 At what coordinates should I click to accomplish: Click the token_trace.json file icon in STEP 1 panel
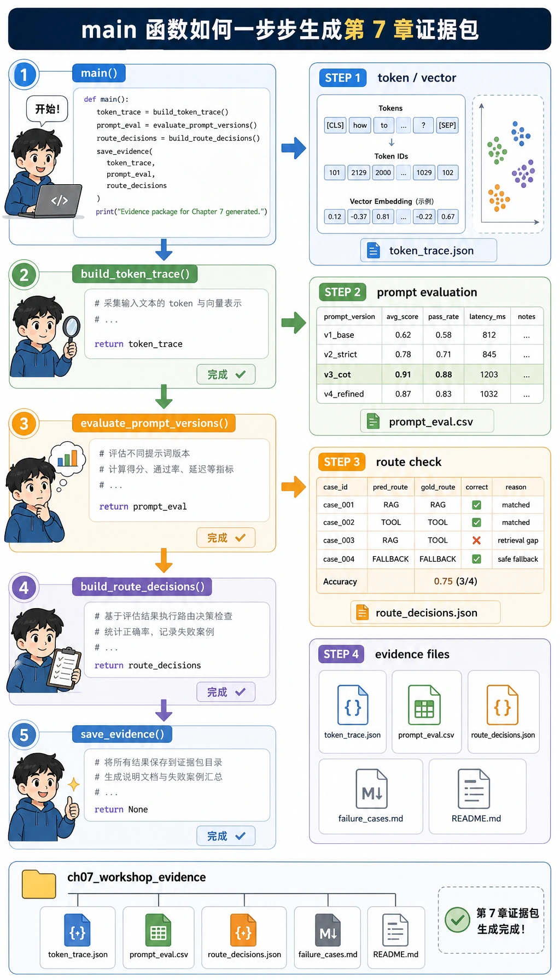373,250
